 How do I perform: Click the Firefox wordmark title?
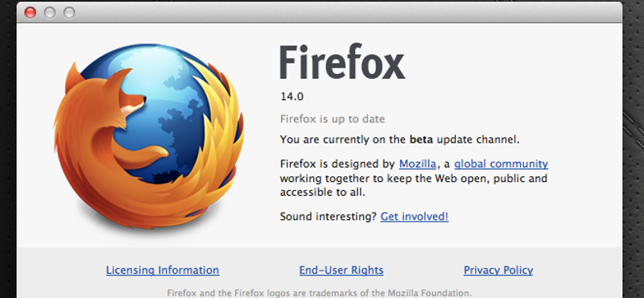[x=343, y=62]
